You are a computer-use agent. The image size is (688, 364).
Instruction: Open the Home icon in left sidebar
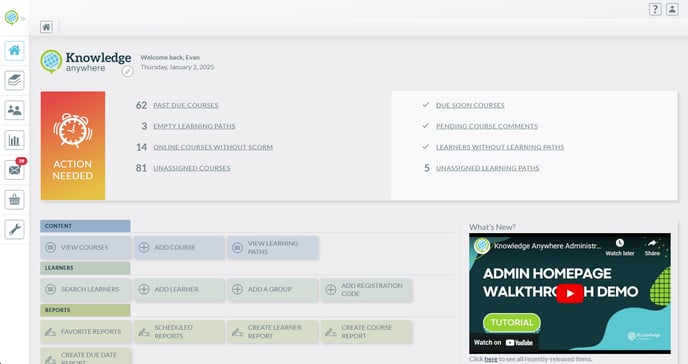[14, 50]
